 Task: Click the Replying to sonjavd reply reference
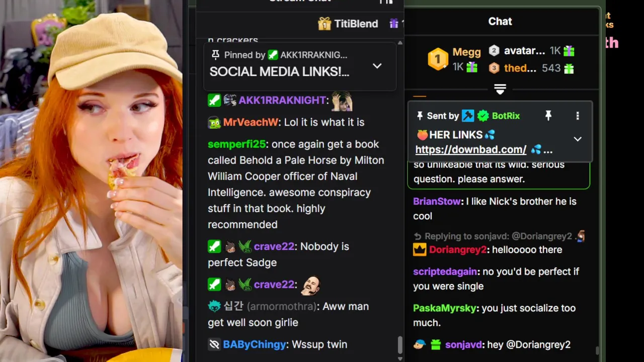tap(499, 236)
